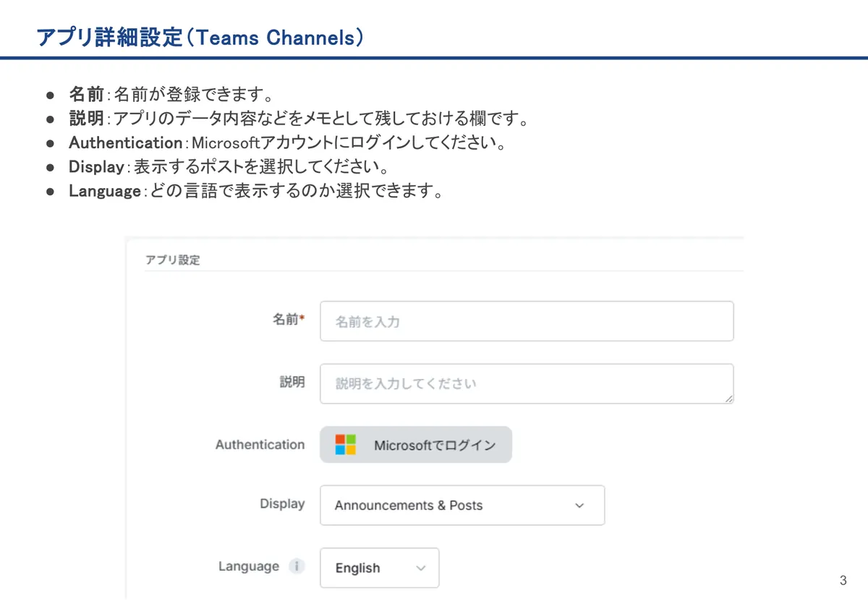Viewport: 868px width, 614px height.
Task: Click the Language form label
Action: (x=249, y=566)
